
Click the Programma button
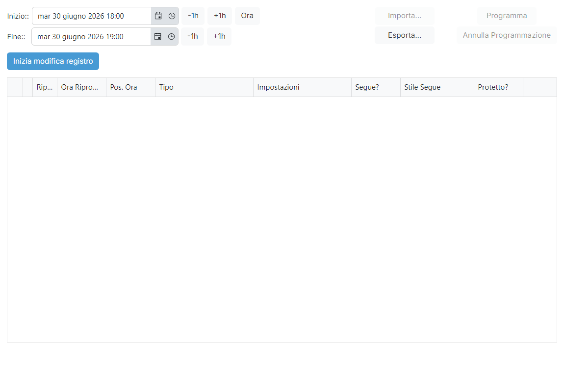tap(507, 16)
